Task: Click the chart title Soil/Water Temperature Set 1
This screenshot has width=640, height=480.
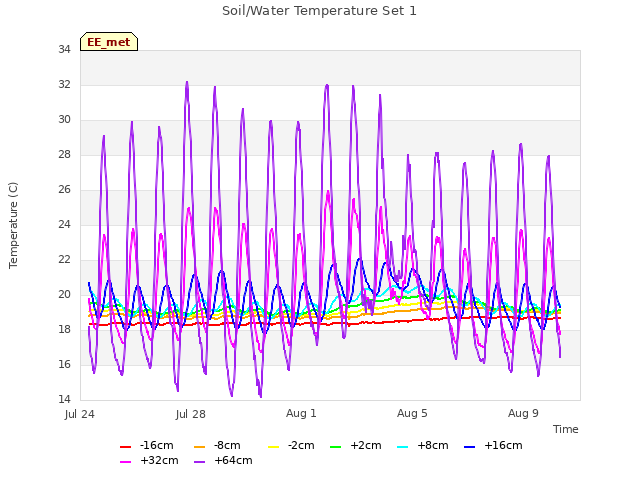Action: (x=319, y=11)
